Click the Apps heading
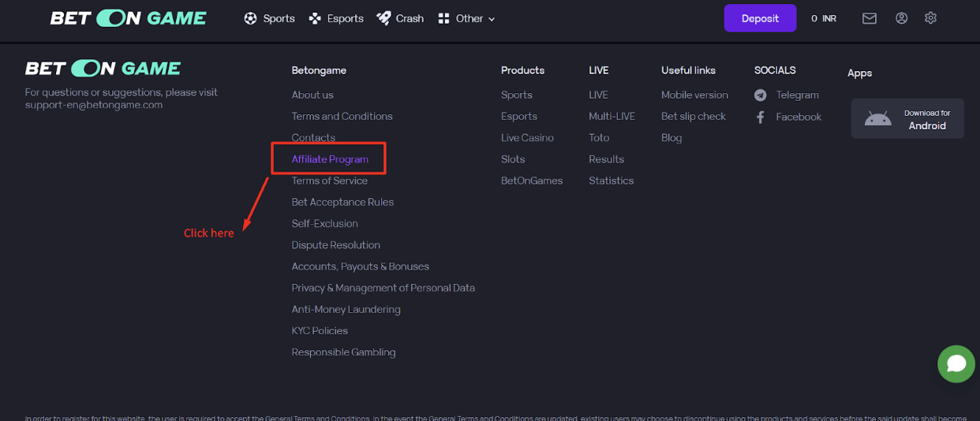 pyautogui.click(x=859, y=73)
